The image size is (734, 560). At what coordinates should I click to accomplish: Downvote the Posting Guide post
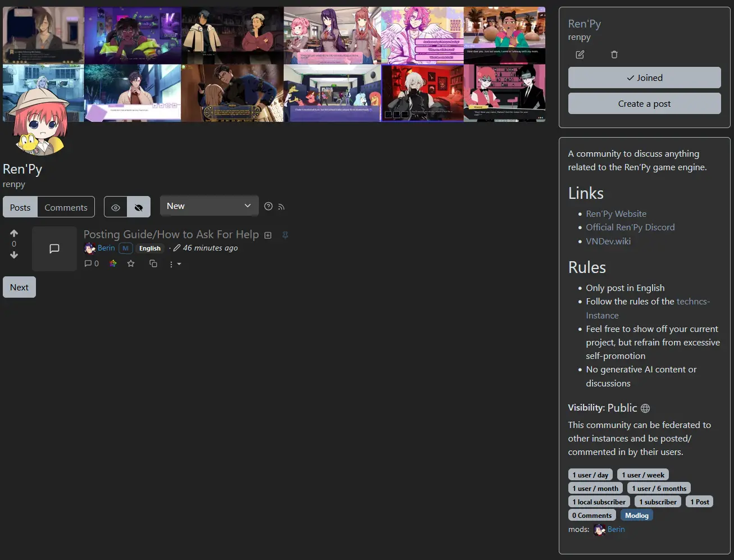coord(14,255)
